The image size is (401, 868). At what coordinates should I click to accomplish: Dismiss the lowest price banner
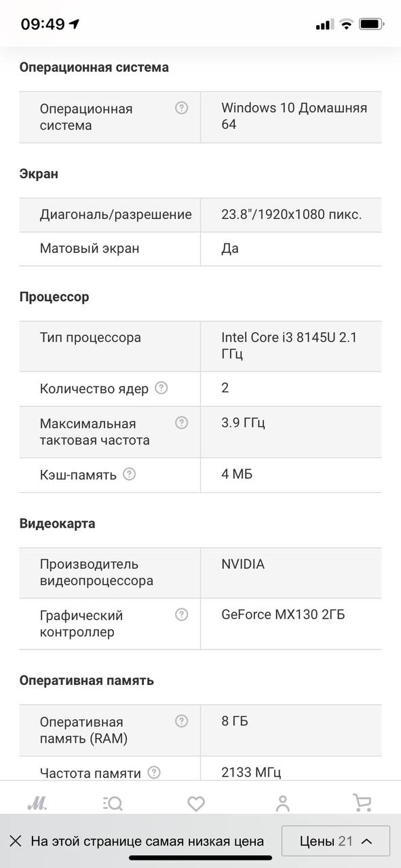point(16,842)
